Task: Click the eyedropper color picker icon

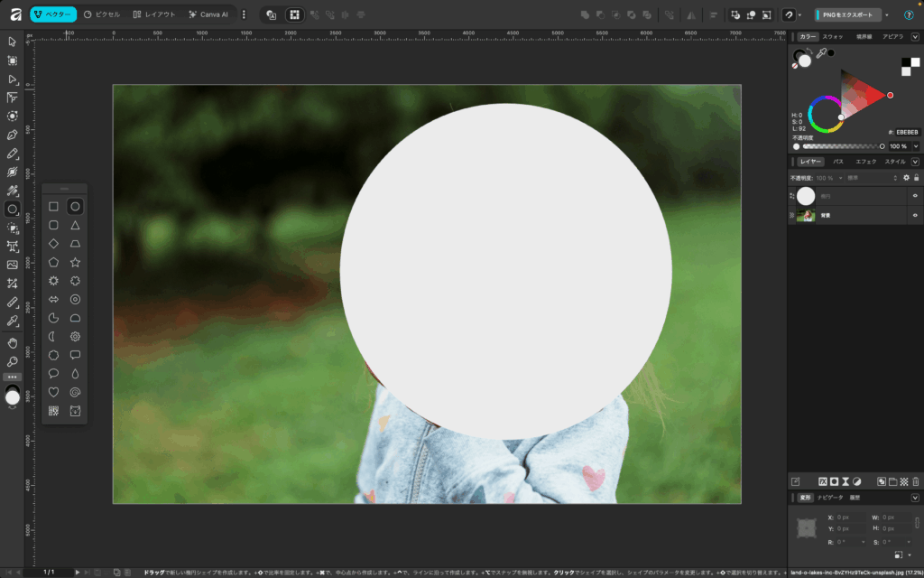Action: point(820,54)
